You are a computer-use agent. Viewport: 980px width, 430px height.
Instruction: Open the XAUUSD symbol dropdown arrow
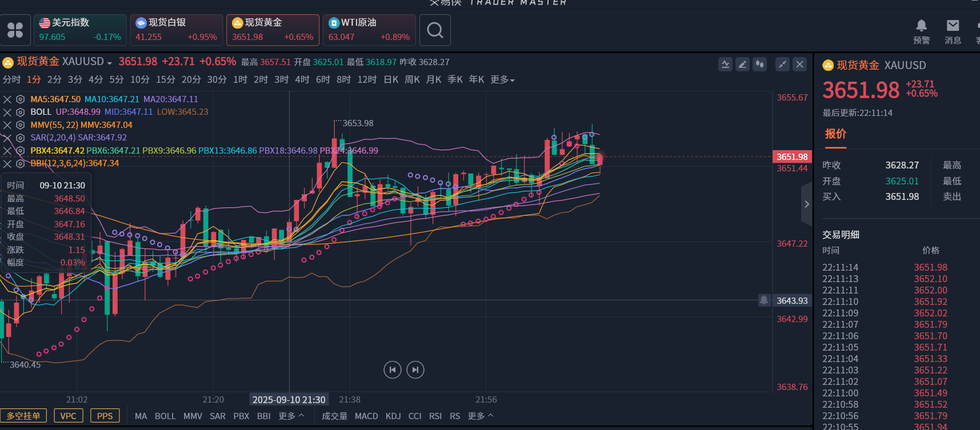[110, 63]
